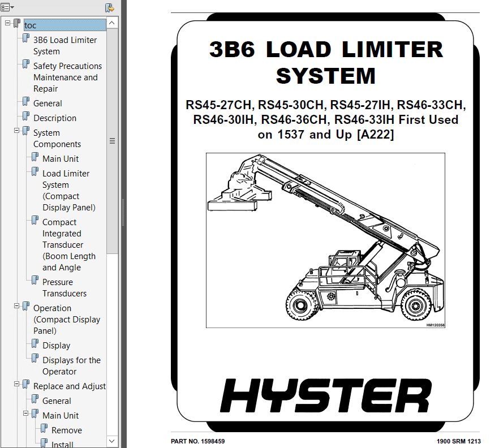Screen dimensions: 499x448
Task: Click the bookmarks panel scroll up arrow
Action: click(x=112, y=23)
